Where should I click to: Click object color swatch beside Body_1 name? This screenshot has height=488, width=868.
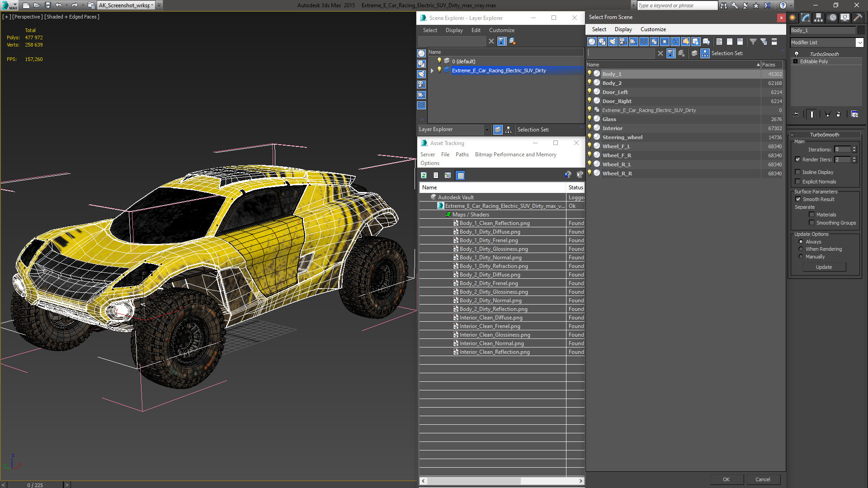pos(861,30)
